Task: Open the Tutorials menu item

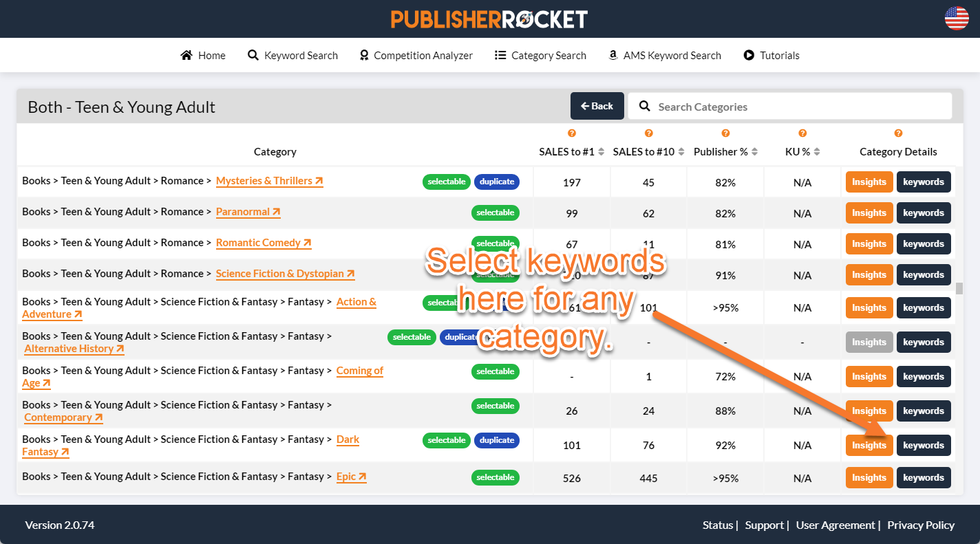Action: (x=780, y=55)
